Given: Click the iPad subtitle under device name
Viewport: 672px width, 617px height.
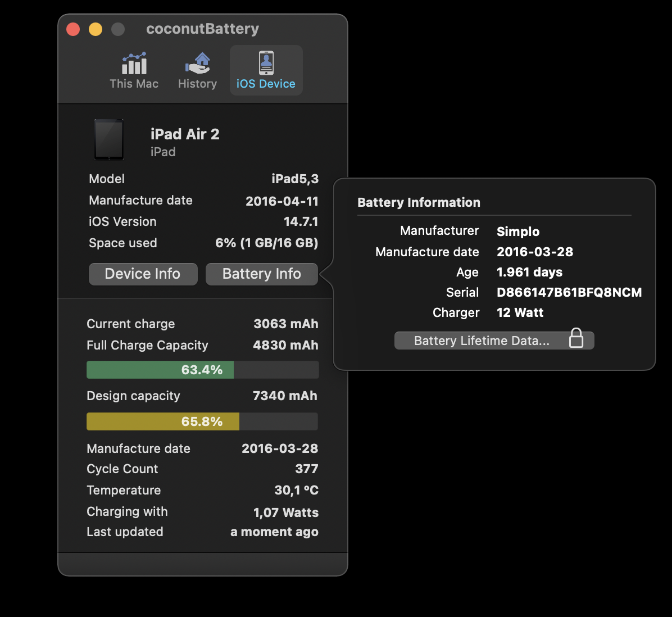Looking at the screenshot, I should click(x=163, y=152).
